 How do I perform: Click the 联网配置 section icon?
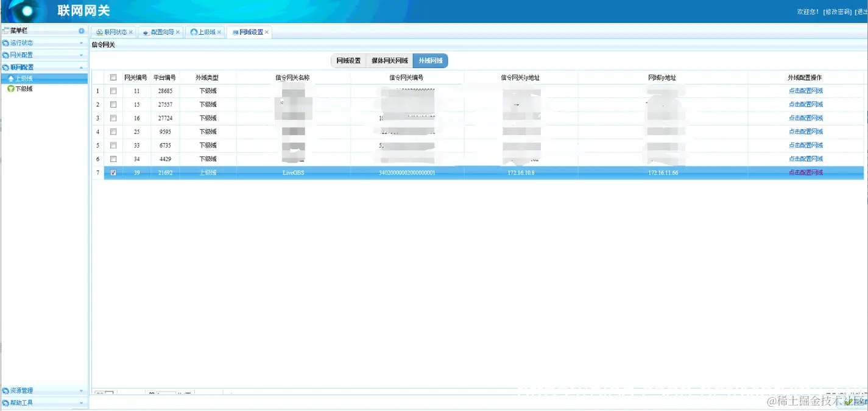[5, 68]
